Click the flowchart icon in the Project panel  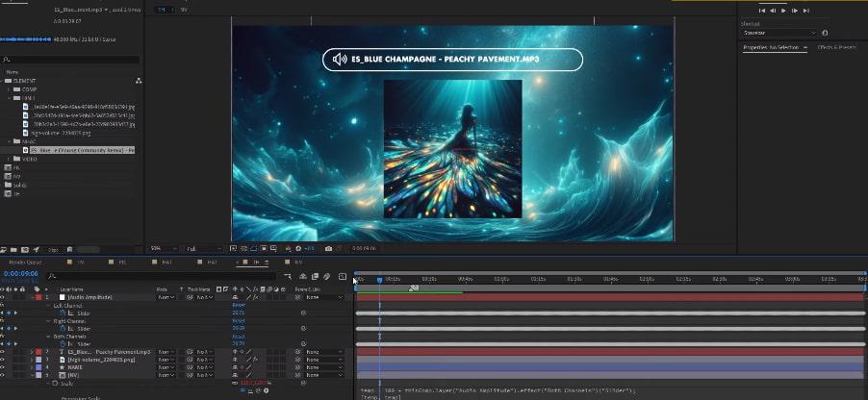[x=139, y=81]
